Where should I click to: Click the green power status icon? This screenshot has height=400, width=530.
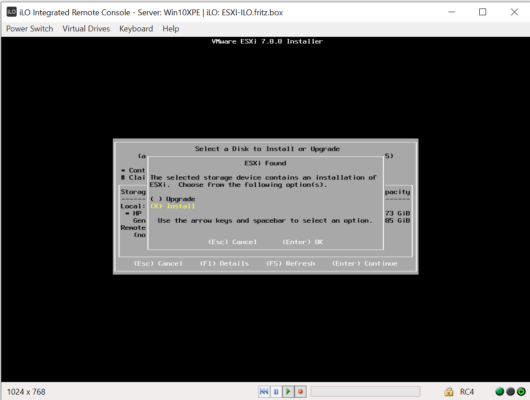(x=521, y=392)
